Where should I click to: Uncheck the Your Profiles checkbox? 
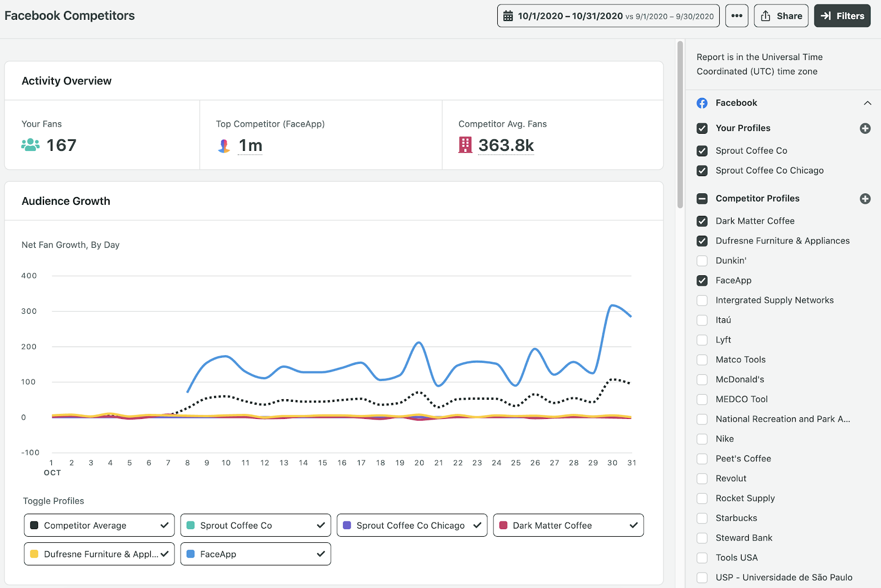[702, 128]
